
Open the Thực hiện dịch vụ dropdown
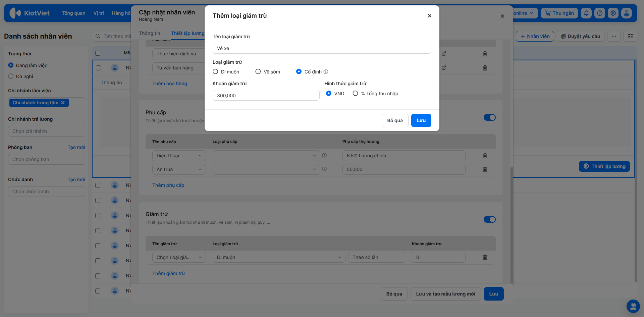pos(178,54)
